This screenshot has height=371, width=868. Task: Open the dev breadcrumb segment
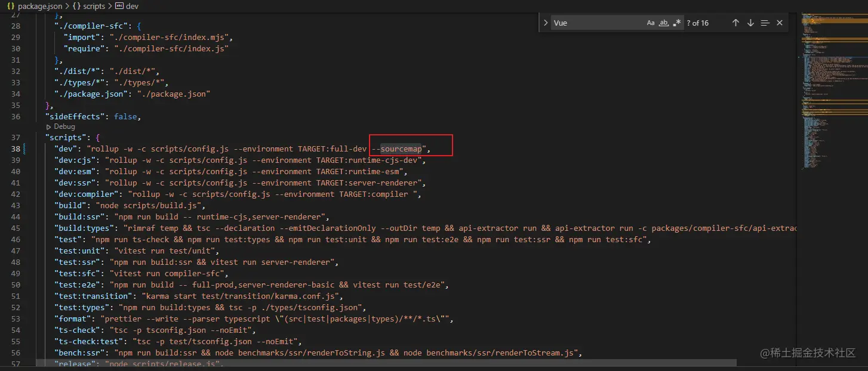[133, 6]
